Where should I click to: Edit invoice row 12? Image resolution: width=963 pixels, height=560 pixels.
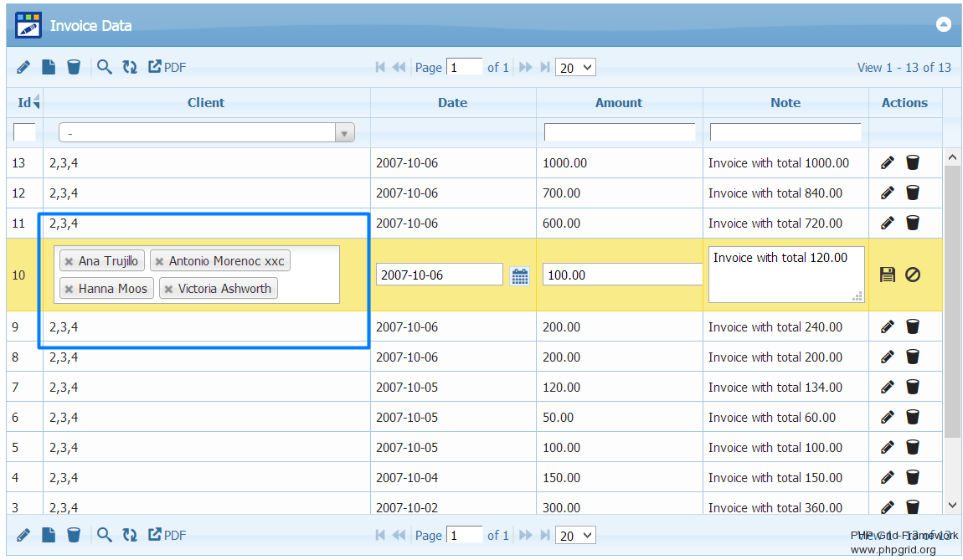point(888,193)
